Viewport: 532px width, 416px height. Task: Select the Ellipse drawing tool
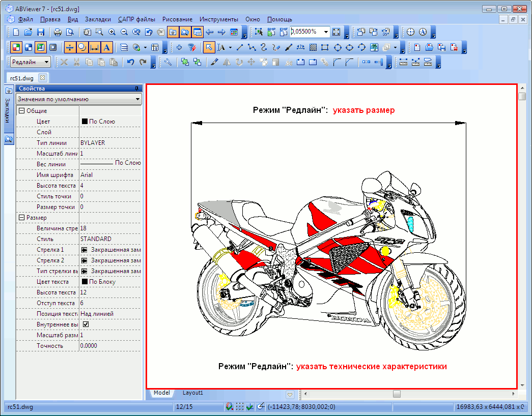[349, 47]
